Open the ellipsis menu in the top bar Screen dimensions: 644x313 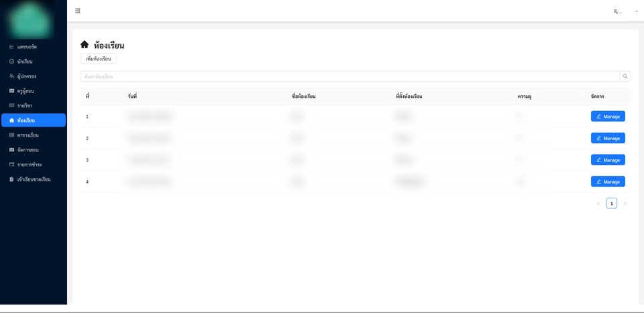click(x=636, y=11)
